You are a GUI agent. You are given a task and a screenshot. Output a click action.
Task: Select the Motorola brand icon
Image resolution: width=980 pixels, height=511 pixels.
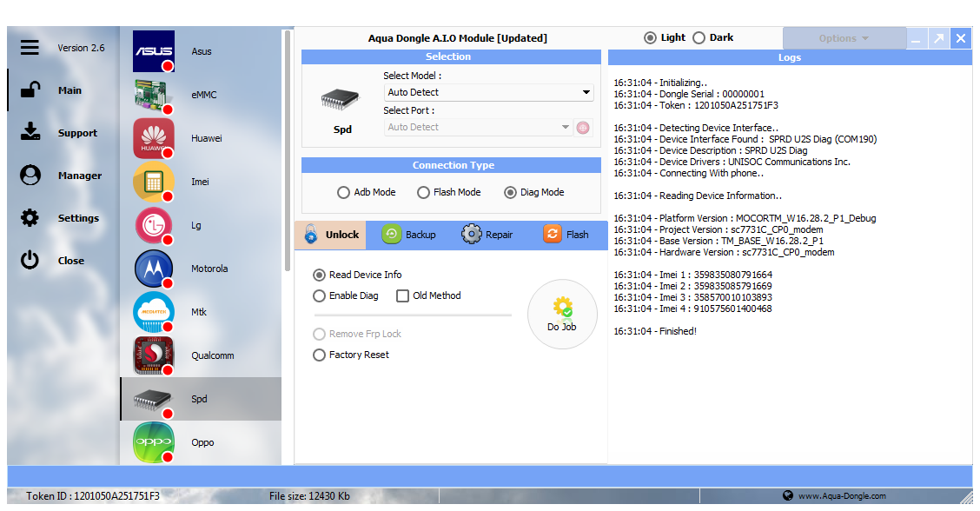coord(154,269)
